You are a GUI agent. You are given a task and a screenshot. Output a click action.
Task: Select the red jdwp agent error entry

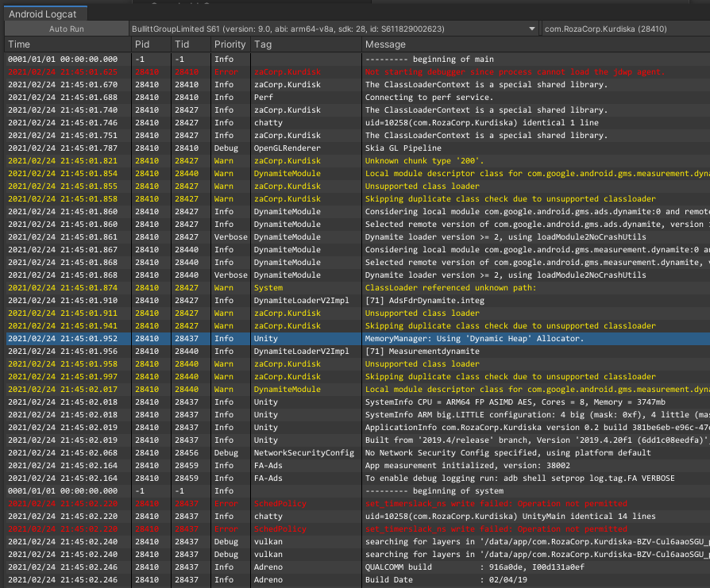[357, 71]
